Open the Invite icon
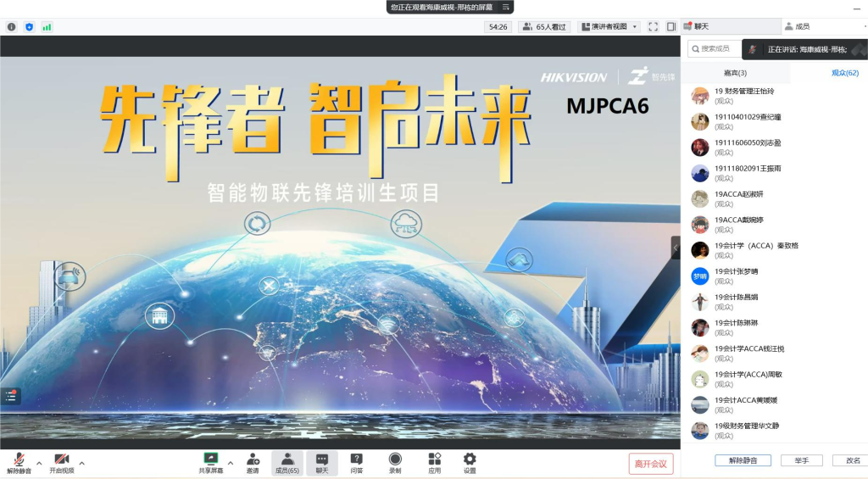The height and width of the screenshot is (479, 868). (x=253, y=459)
